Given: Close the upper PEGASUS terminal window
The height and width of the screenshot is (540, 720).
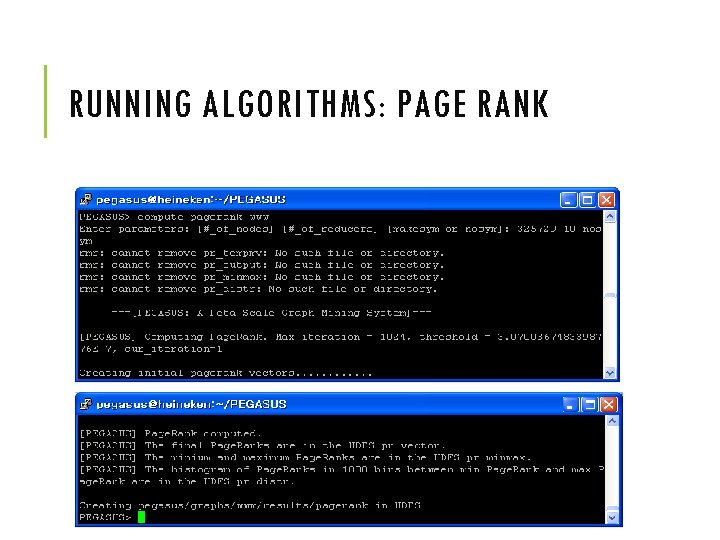Looking at the screenshot, I should (607, 200).
